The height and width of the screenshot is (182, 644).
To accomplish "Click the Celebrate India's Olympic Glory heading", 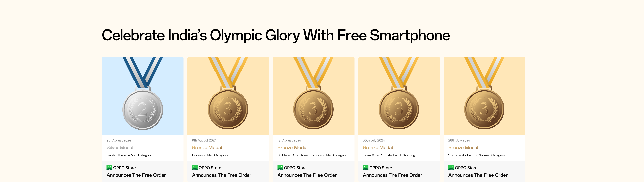I will [x=276, y=35].
